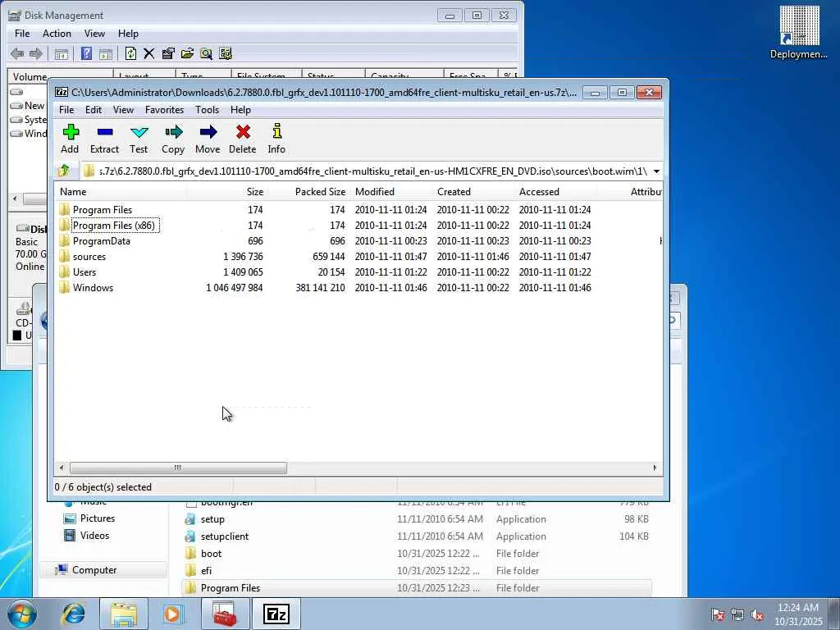Open the View menu in Disk Management
The height and width of the screenshot is (630, 840).
pos(94,33)
